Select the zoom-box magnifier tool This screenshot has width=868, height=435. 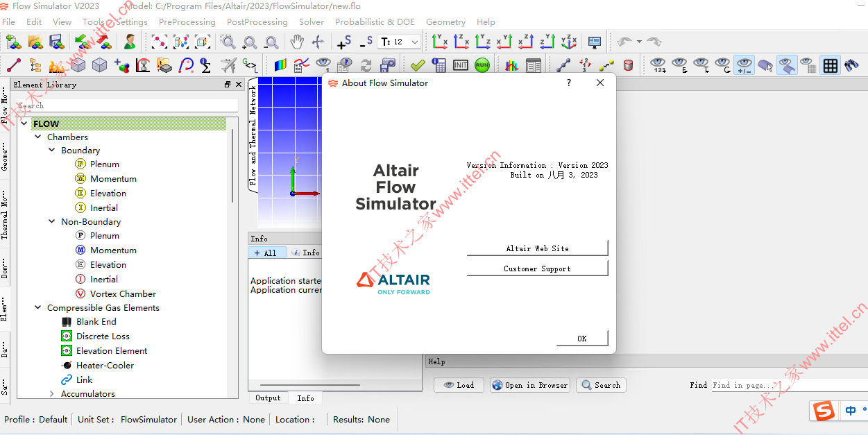[x=228, y=42]
